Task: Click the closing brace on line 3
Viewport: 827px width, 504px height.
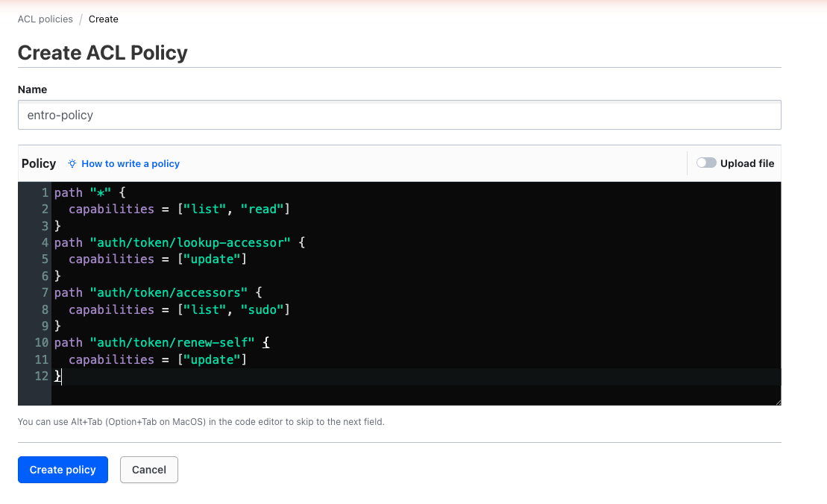Action: click(58, 226)
